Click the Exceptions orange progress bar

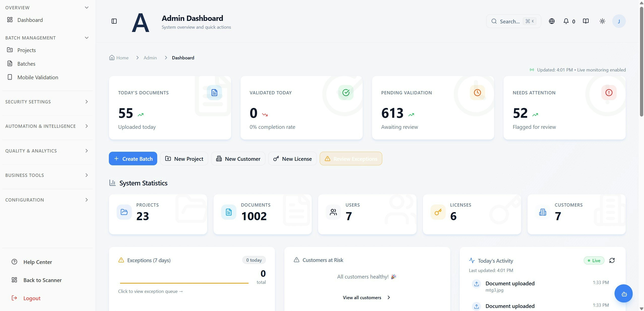click(184, 283)
